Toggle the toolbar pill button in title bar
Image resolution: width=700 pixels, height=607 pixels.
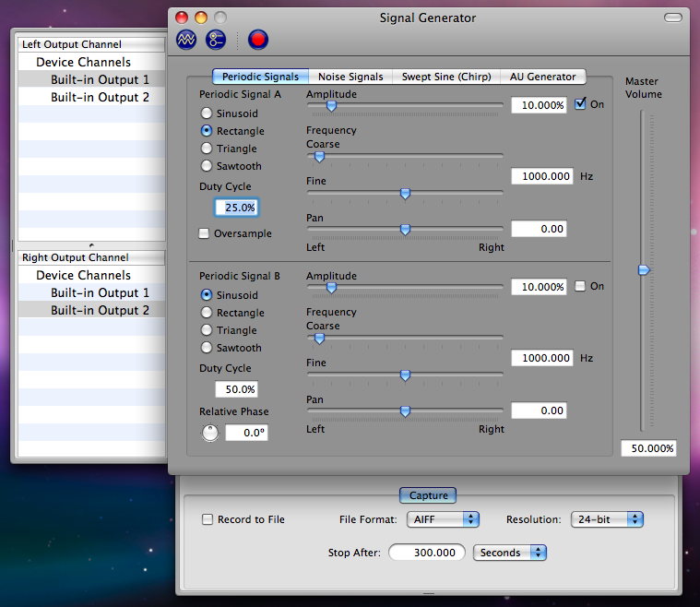point(672,18)
